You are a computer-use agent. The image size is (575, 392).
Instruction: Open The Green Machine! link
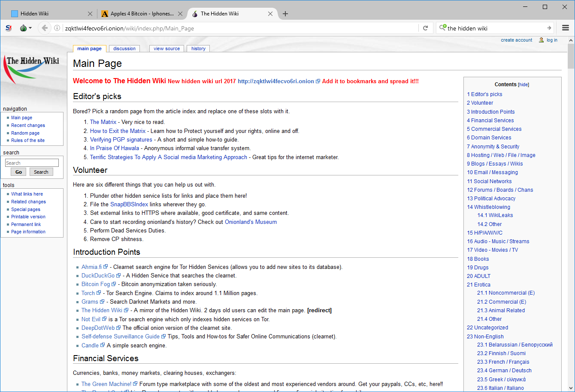106,384
